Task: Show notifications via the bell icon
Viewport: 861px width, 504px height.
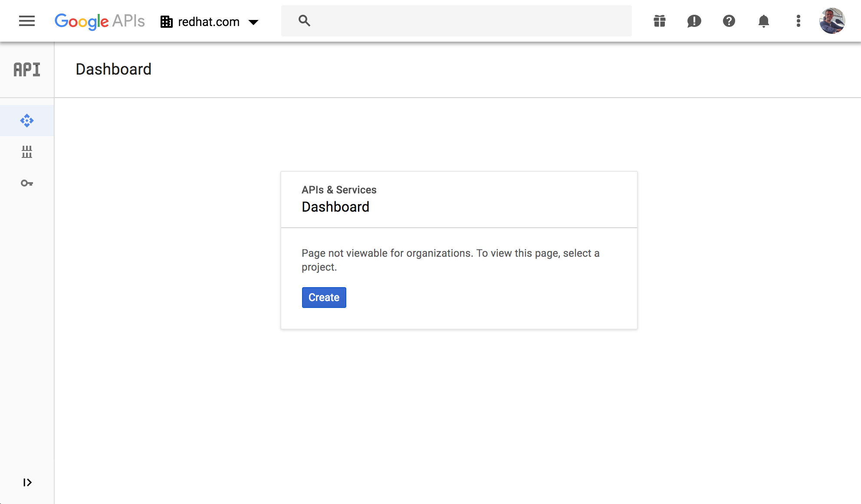Action: tap(764, 21)
